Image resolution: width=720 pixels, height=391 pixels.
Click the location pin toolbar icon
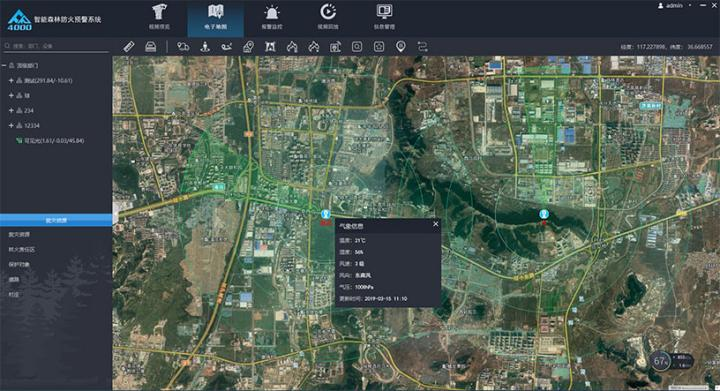400,46
